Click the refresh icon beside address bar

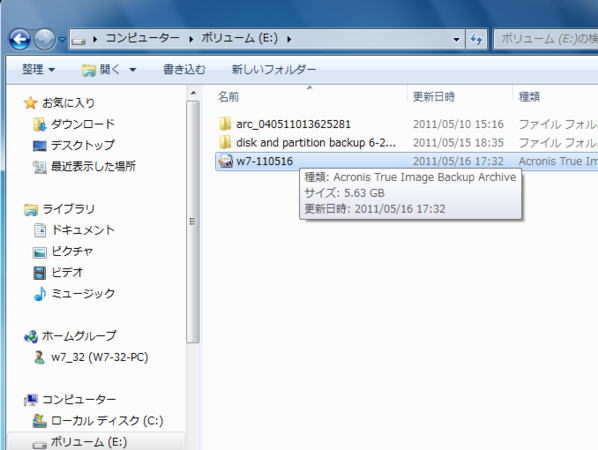(x=476, y=39)
